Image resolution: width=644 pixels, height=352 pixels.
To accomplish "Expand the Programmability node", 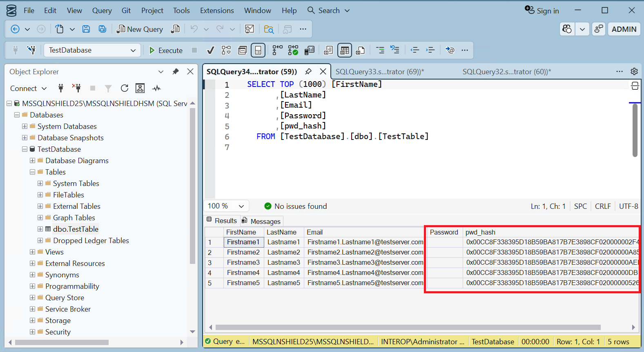I will pyautogui.click(x=32, y=286).
